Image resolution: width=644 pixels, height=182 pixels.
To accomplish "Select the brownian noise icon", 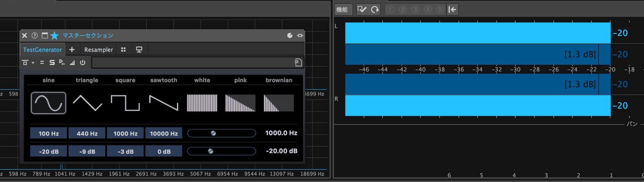I will [x=278, y=103].
